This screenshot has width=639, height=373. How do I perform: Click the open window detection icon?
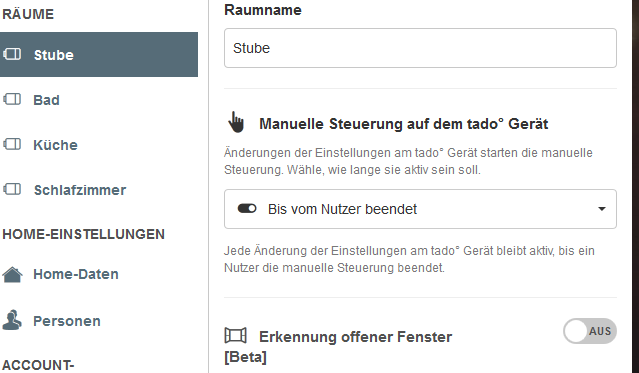click(236, 335)
